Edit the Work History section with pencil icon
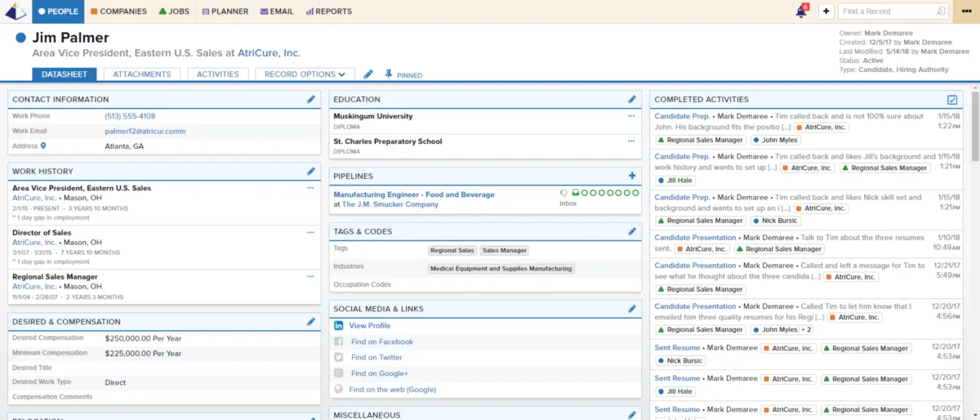The width and height of the screenshot is (980, 420). coord(311,172)
